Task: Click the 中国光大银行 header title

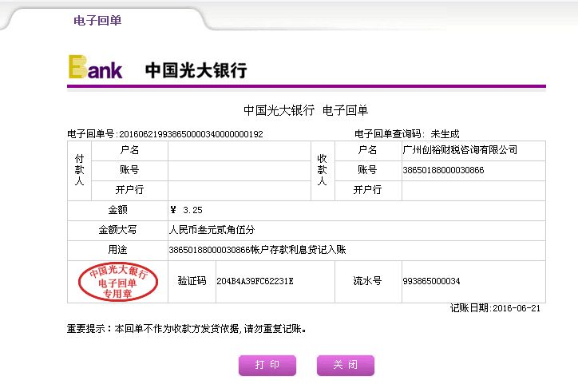Action: point(196,70)
